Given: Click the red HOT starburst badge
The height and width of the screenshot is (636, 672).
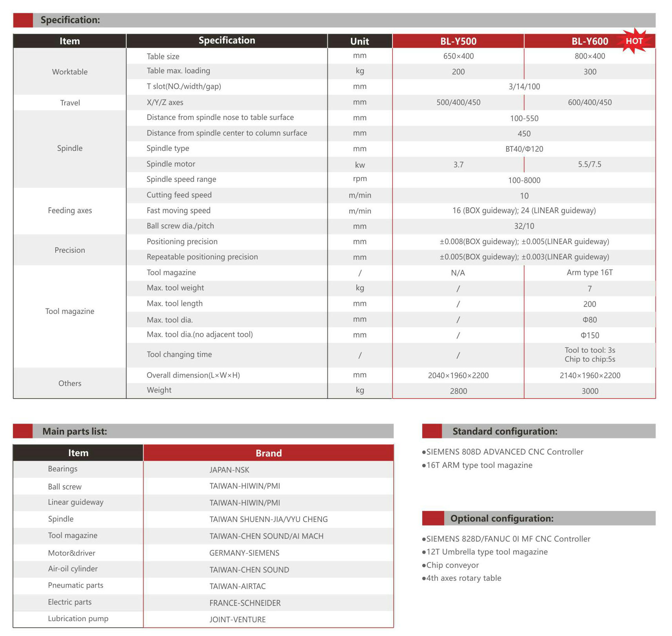Looking at the screenshot, I should pos(634,41).
